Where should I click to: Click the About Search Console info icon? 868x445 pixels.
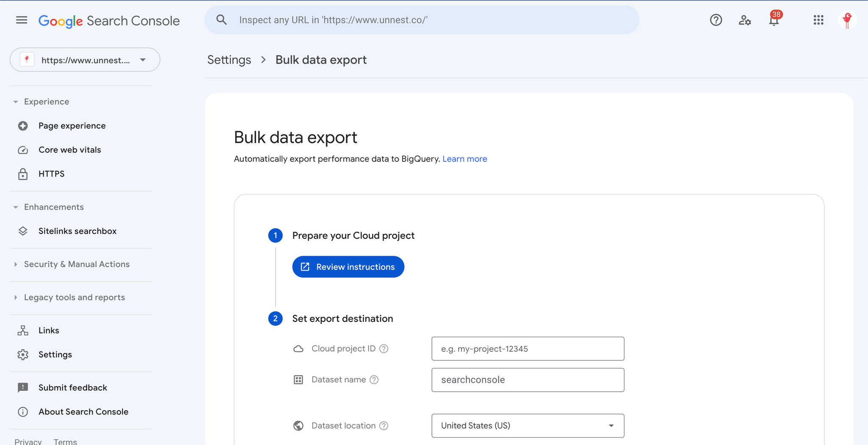tap(23, 412)
